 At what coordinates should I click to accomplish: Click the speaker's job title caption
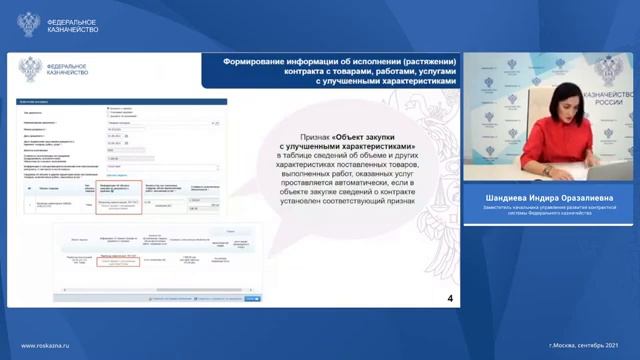[549, 210]
